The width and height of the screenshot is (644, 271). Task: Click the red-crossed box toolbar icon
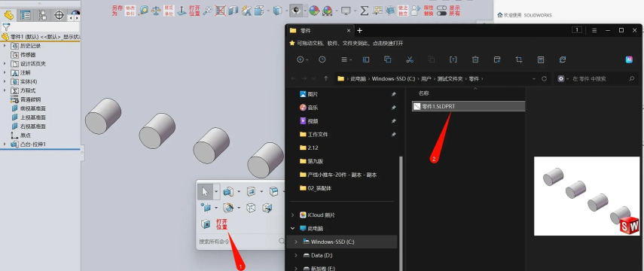(x=221, y=11)
